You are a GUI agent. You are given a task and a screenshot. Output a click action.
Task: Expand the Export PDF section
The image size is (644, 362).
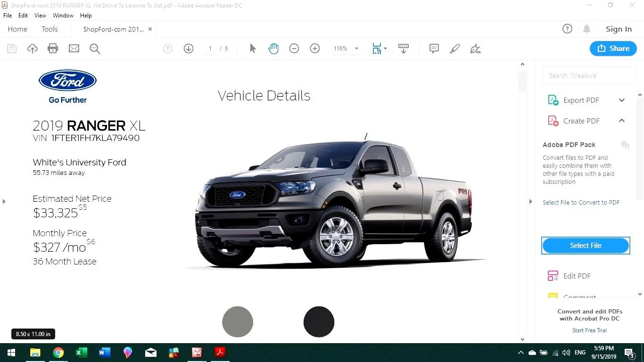622,100
